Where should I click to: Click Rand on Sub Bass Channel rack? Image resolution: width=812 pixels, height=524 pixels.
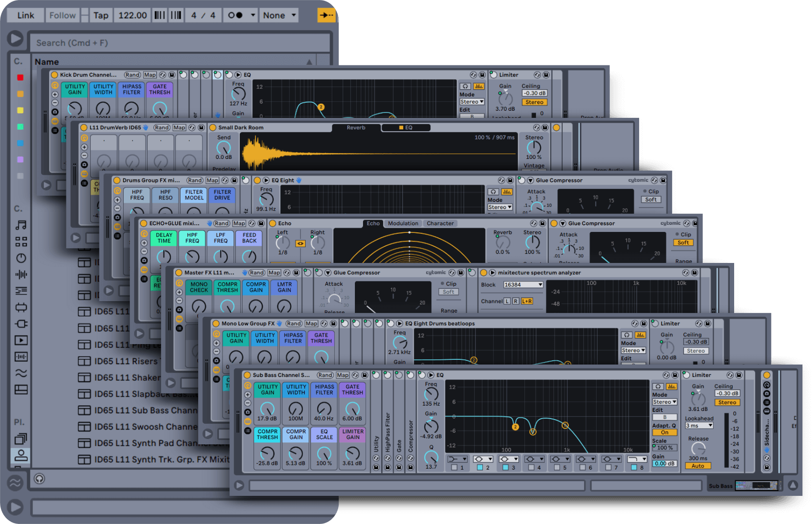coord(325,375)
